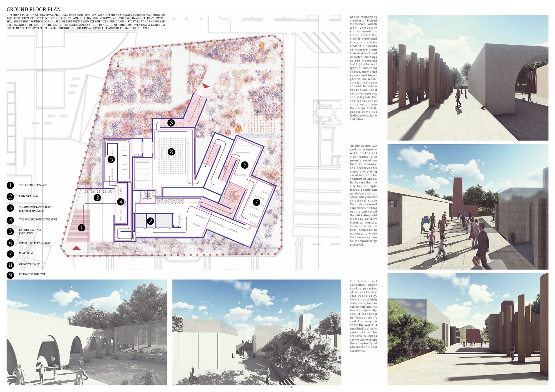Screen dimensions: 555x392
Task: Click legend circle 4 beside THE UNDERGROUND THEATRE
Action: [10, 220]
